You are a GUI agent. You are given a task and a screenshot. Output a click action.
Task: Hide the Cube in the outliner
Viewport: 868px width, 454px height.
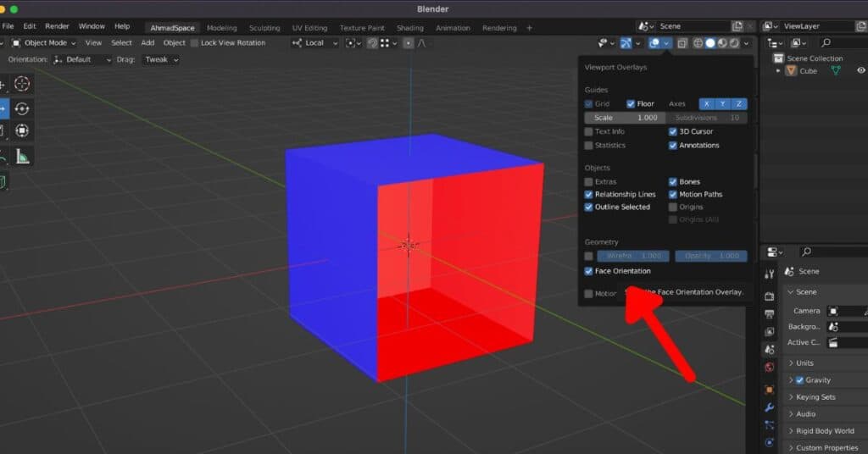tap(860, 71)
